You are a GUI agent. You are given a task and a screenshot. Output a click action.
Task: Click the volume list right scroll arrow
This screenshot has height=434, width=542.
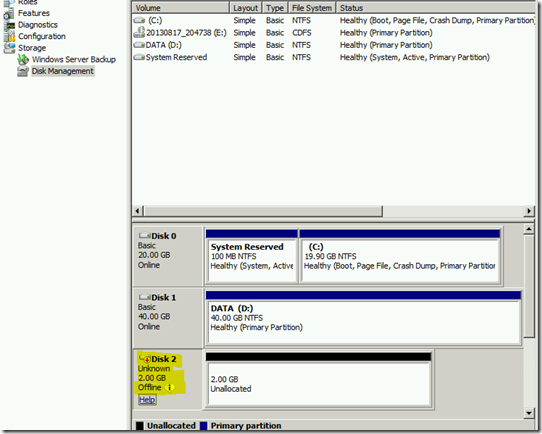point(529,211)
